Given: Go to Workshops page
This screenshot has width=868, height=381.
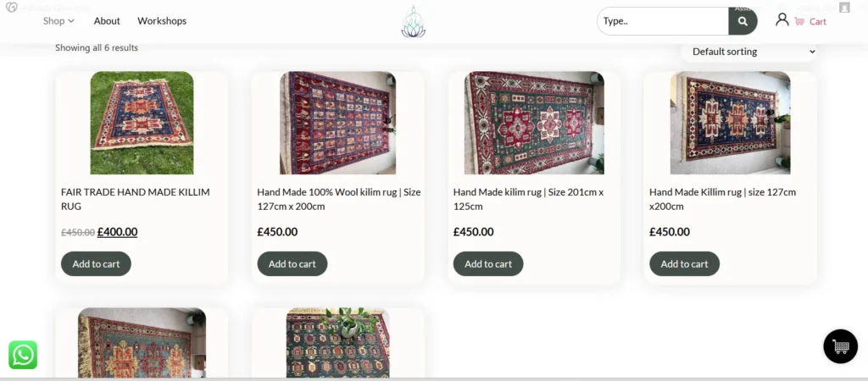Looking at the screenshot, I should point(162,20).
